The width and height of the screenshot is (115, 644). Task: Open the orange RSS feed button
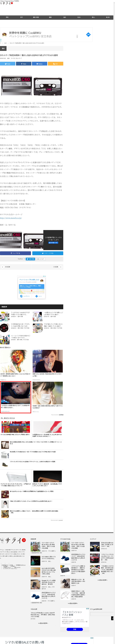pos(55,64)
